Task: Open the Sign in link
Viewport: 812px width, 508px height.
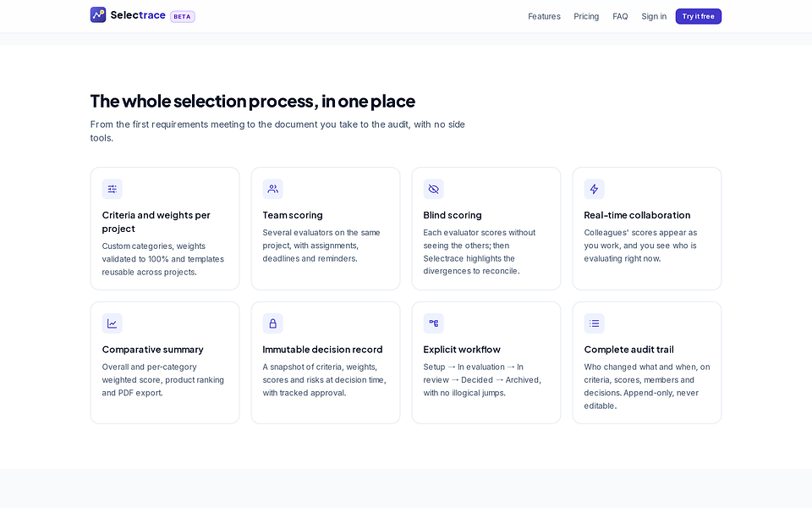Action: pyautogui.click(x=654, y=17)
